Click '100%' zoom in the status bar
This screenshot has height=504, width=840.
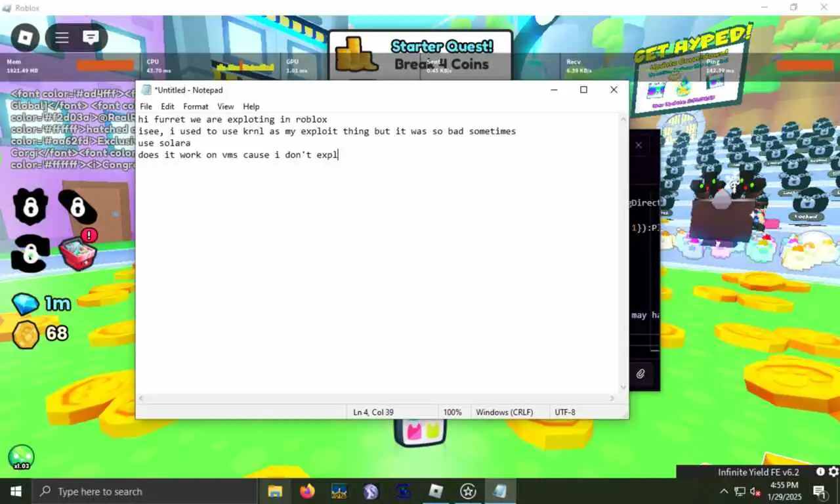[x=452, y=412]
